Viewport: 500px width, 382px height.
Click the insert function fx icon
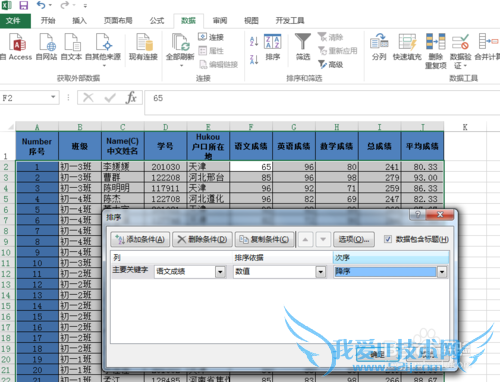click(132, 98)
